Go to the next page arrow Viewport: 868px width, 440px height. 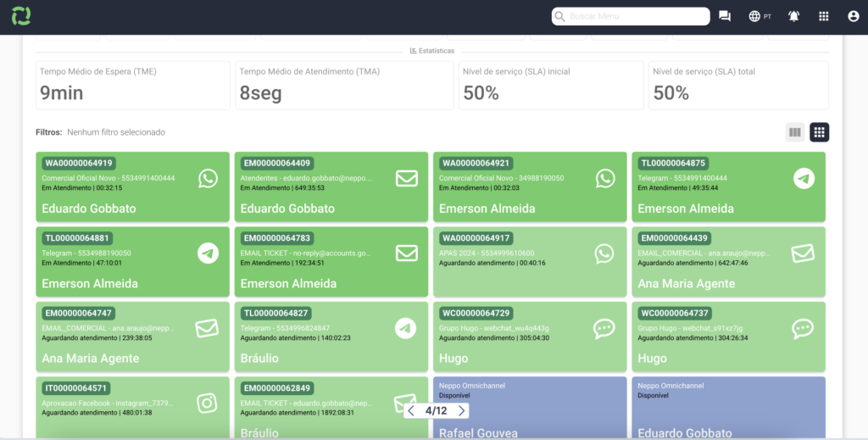[461, 410]
